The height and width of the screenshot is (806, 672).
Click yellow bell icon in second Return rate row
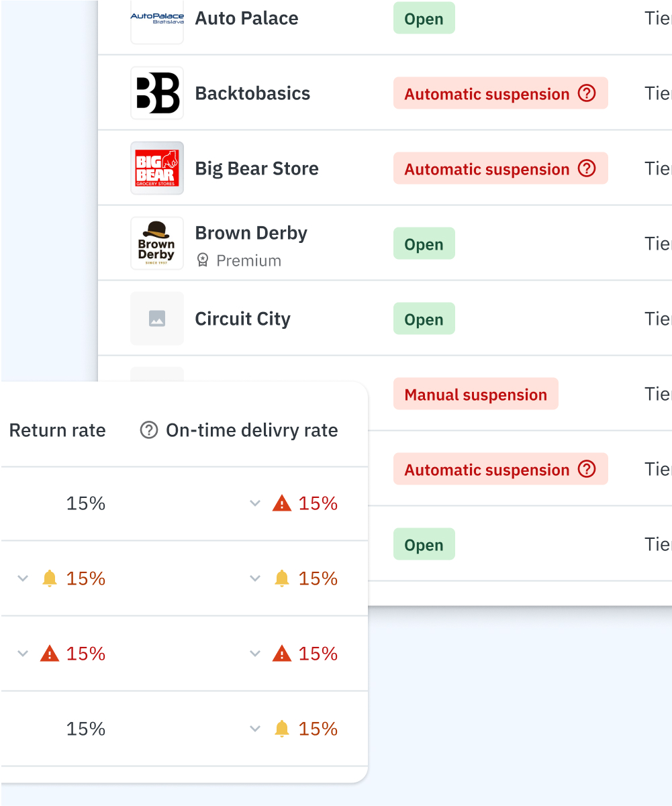tap(50, 578)
